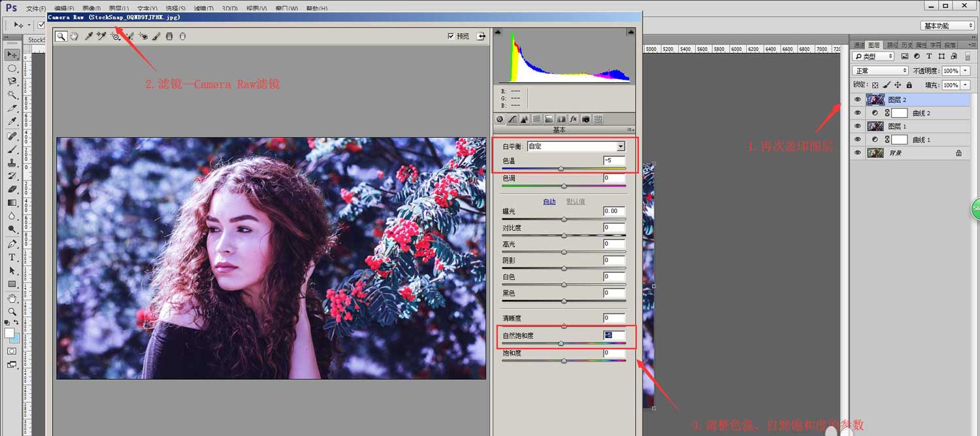
Task: Click the 曝光 exposure value field
Action: pos(614,211)
